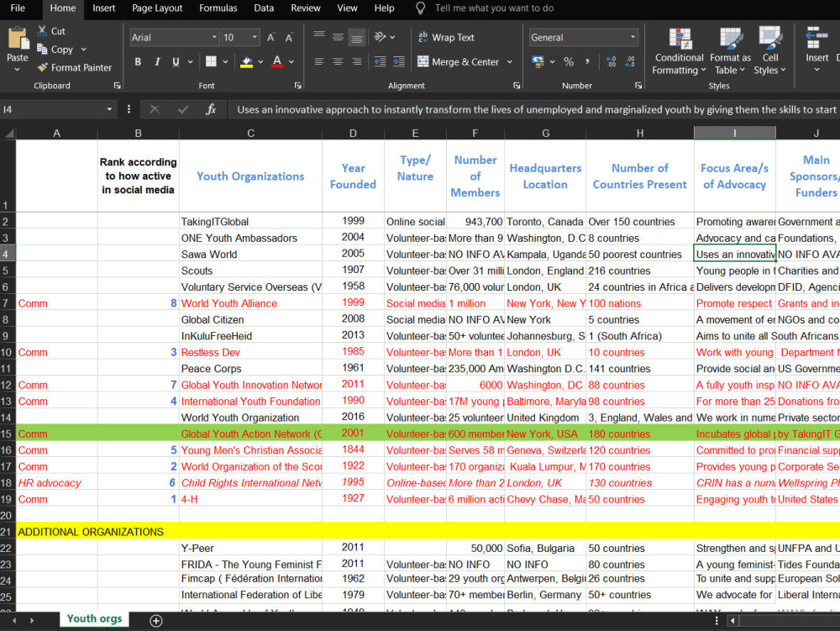Apply top align to cells
Image resolution: width=840 pixels, height=631 pixels.
coord(319,36)
